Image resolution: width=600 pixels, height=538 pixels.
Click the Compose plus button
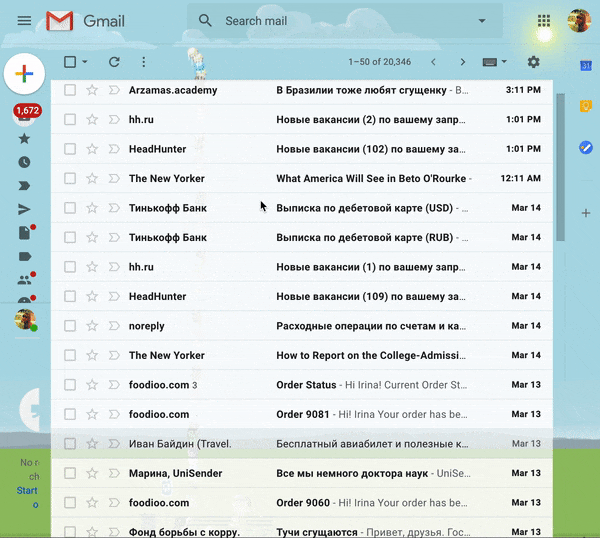pyautogui.click(x=24, y=73)
